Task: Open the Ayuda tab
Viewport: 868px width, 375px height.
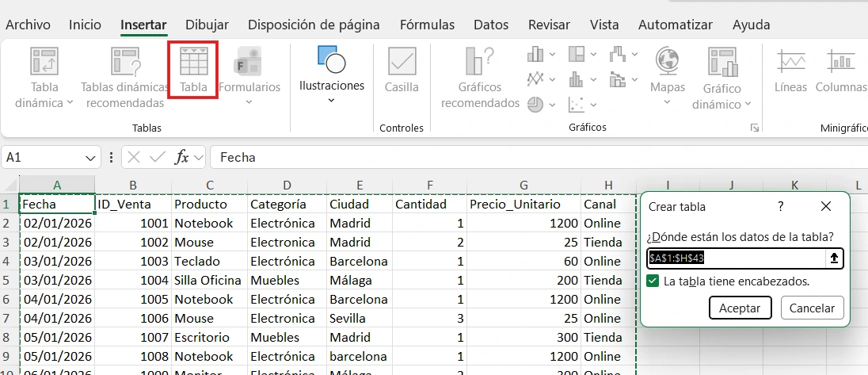Action: pyautogui.click(x=752, y=25)
